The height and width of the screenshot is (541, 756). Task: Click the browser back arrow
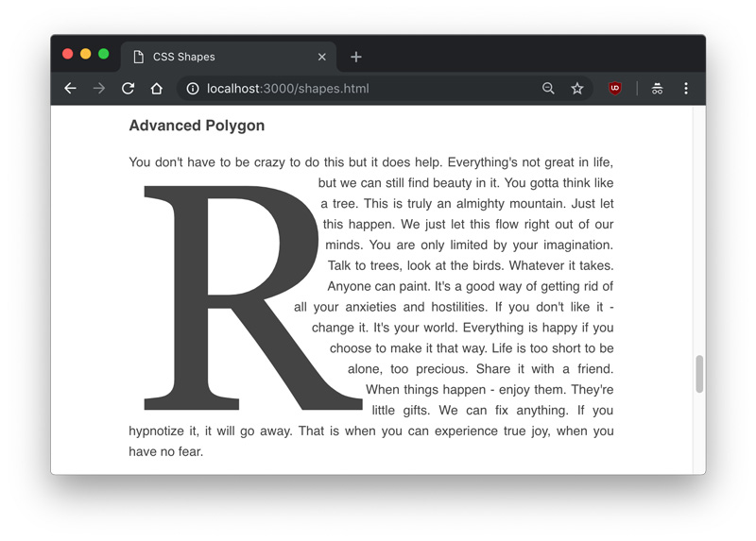[70, 89]
